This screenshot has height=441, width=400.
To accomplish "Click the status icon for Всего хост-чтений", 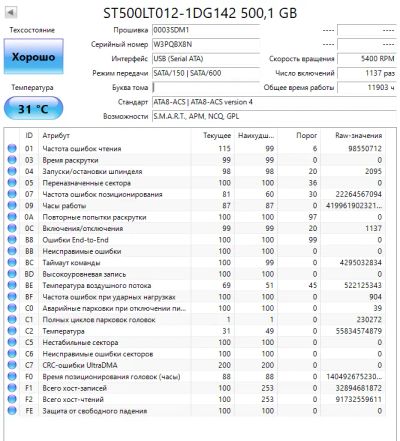I will [12, 399].
